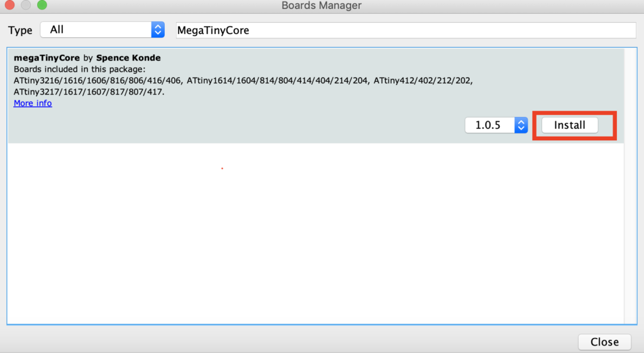The image size is (644, 353).
Task: Click the Boards included in this package line
Action: point(79,69)
